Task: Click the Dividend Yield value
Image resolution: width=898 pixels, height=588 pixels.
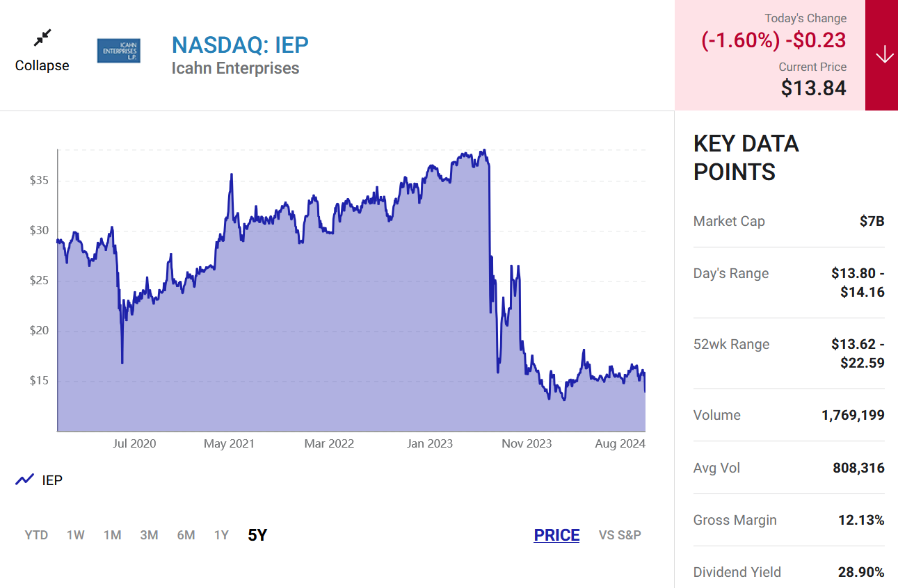Action: pyautogui.click(x=861, y=572)
